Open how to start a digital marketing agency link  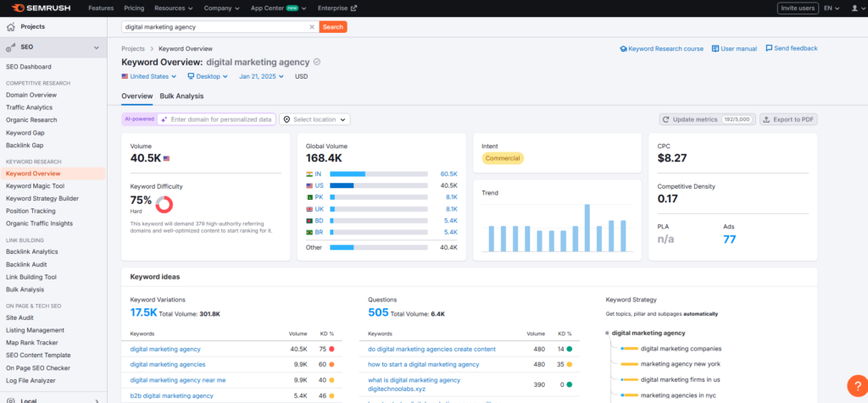[424, 365]
